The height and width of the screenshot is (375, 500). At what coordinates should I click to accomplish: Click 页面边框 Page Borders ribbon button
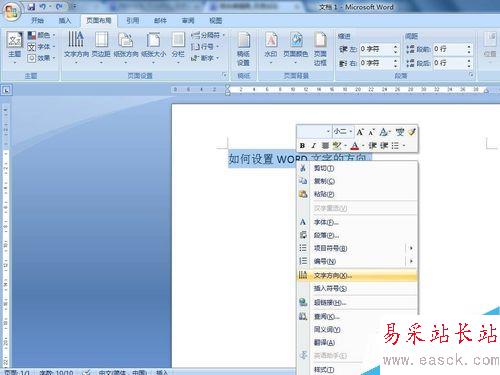320,49
